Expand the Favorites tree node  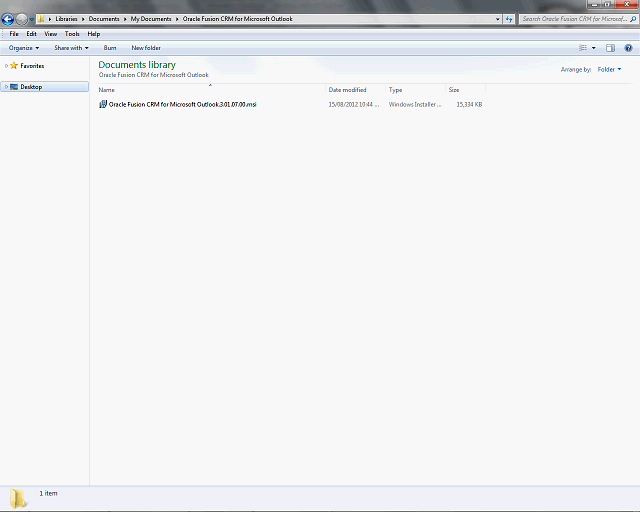(x=6, y=66)
